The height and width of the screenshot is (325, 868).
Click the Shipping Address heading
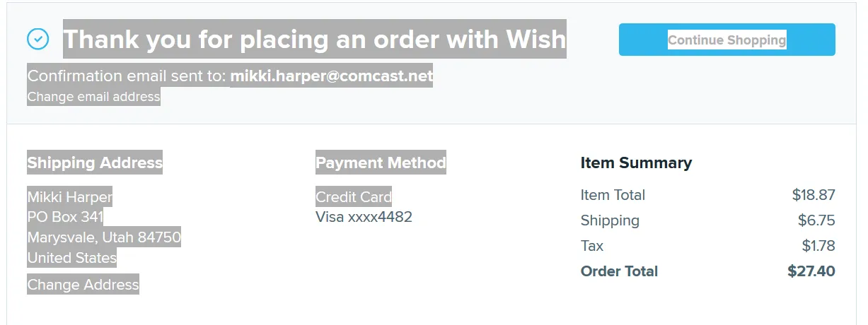coord(95,162)
